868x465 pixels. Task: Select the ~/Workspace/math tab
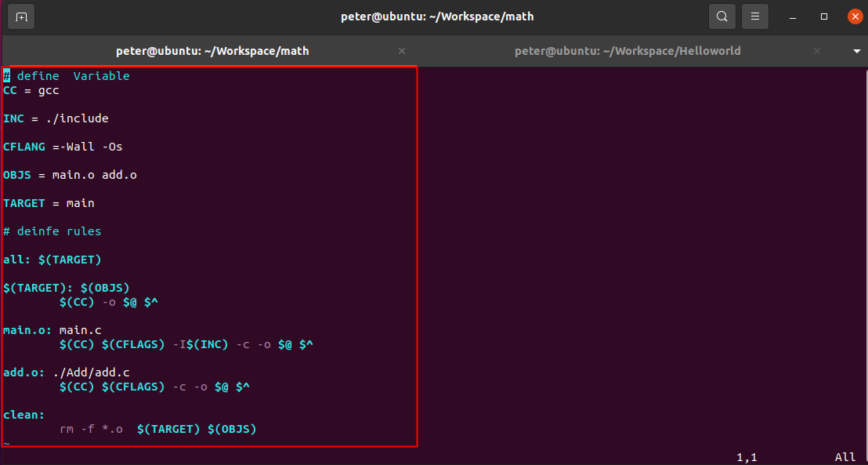click(x=212, y=51)
